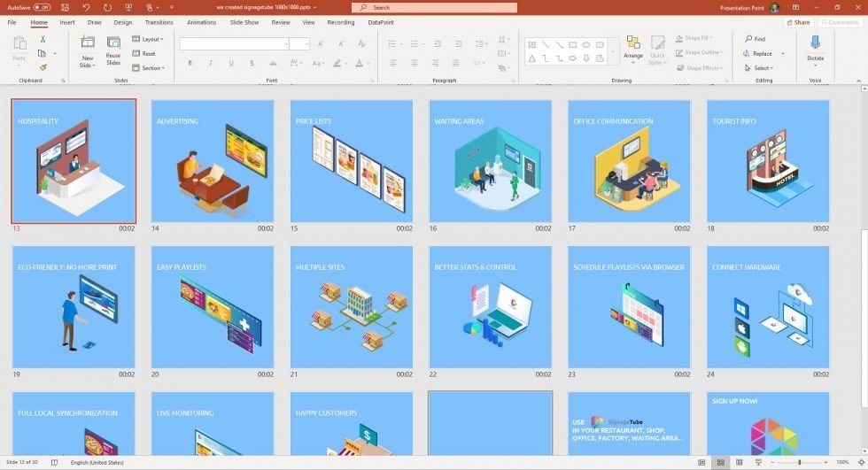Switch to the Design tab
868x470 pixels.
[123, 23]
